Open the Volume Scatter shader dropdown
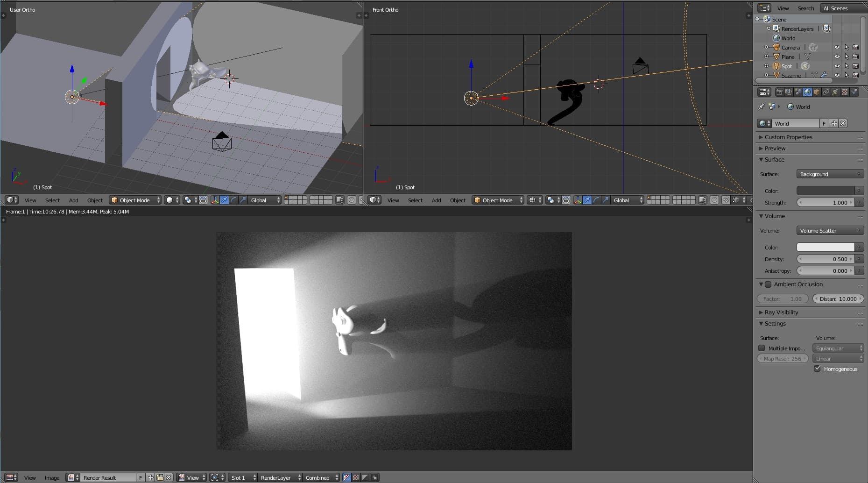This screenshot has width=868, height=483. [830, 231]
